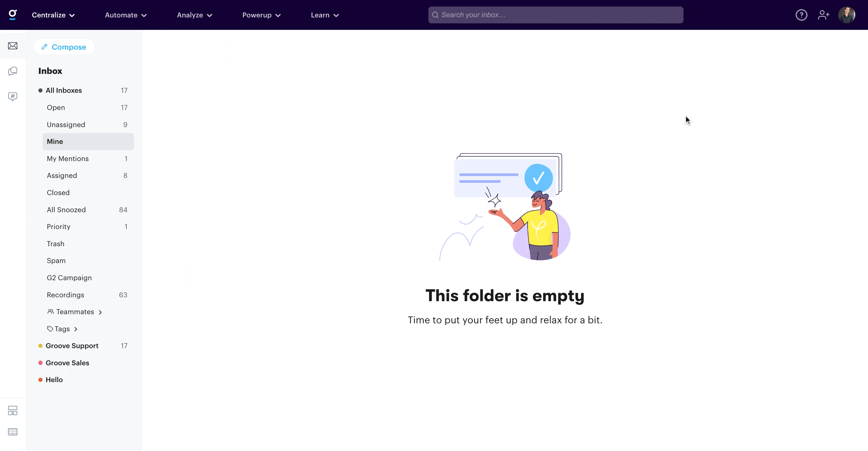This screenshot has height=451, width=868.
Task: Open the hashtag chat channel icon
Action: [12, 97]
